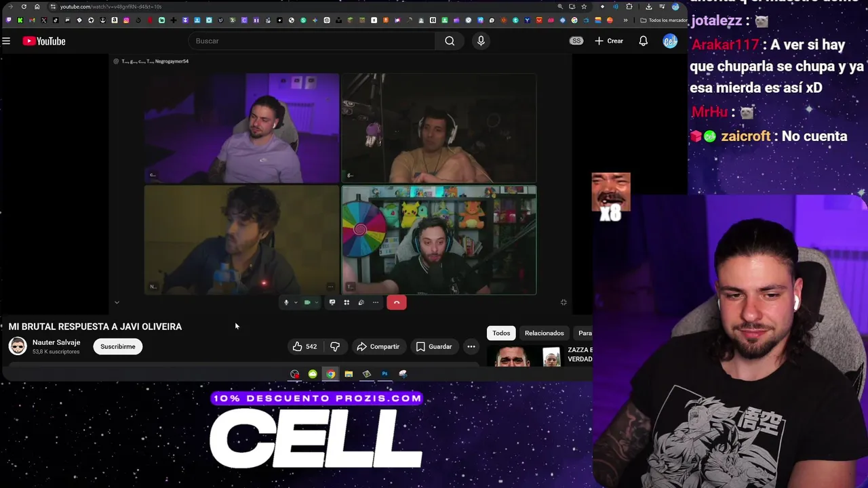Open grid layout in call controls
This screenshot has width=868, height=488.
(x=347, y=302)
